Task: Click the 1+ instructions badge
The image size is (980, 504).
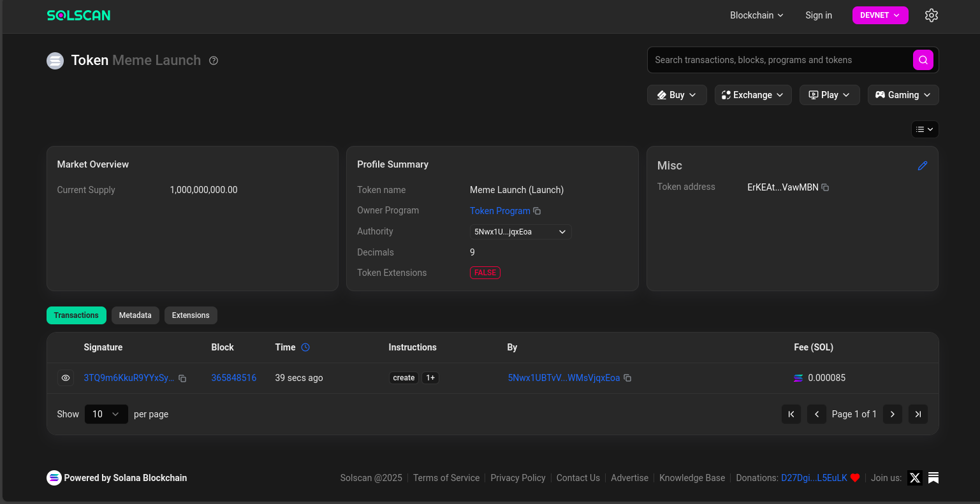Action: point(430,378)
